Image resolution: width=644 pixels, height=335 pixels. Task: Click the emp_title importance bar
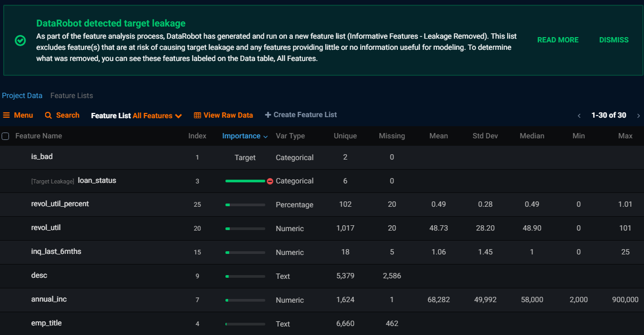[x=245, y=324]
